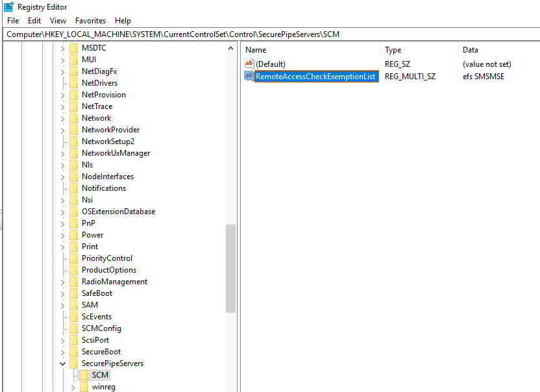
Task: Click the RemoteAccessCheckExemptionList value icon
Action: coord(249,76)
